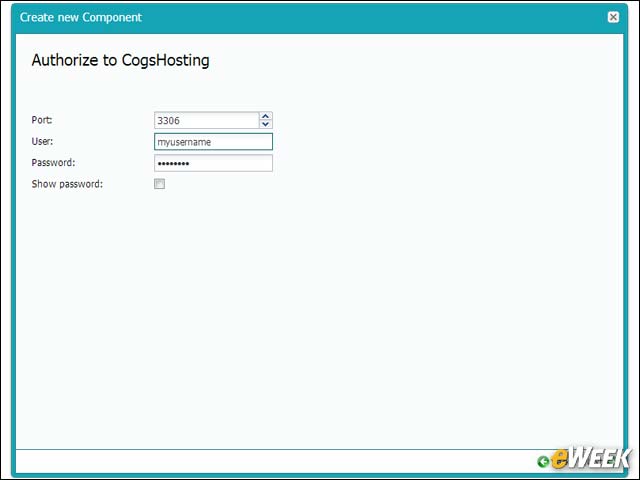The width and height of the screenshot is (640, 480).
Task: Click the Password: label
Action: pos(53,162)
